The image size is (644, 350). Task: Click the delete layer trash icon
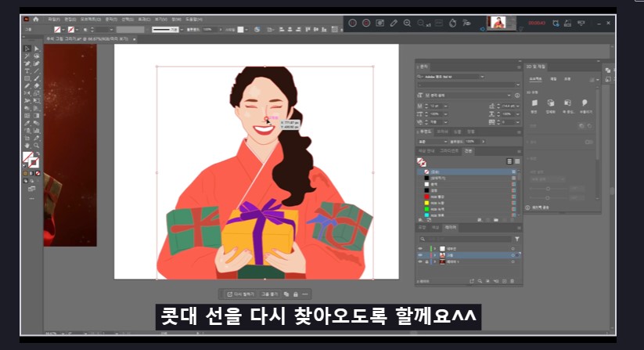(x=512, y=281)
